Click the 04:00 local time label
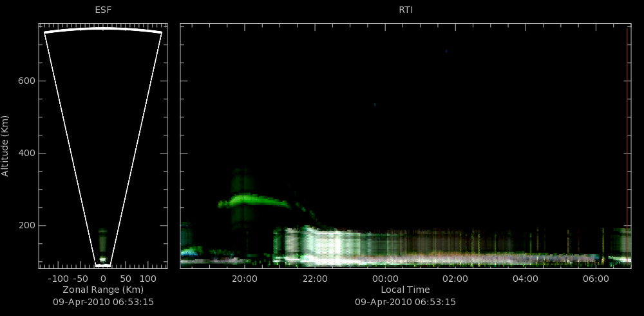This screenshot has width=644, height=316. (526, 279)
